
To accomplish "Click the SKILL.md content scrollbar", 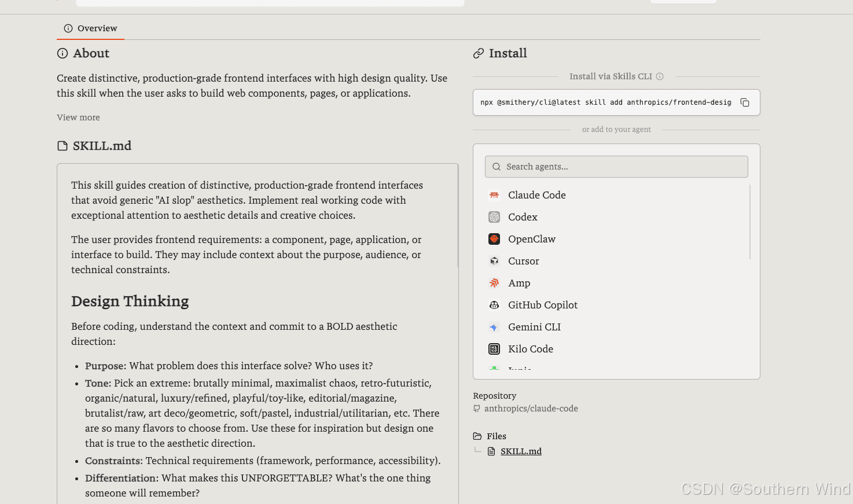I will pyautogui.click(x=458, y=216).
